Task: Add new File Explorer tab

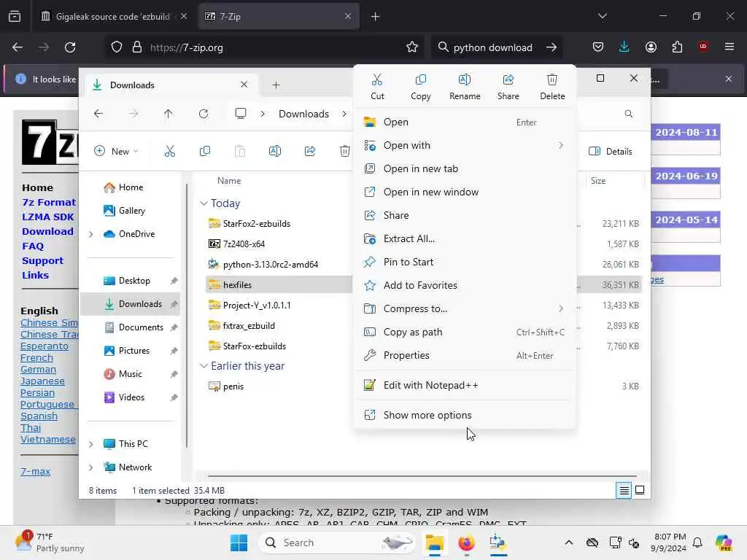Action: tap(276, 85)
